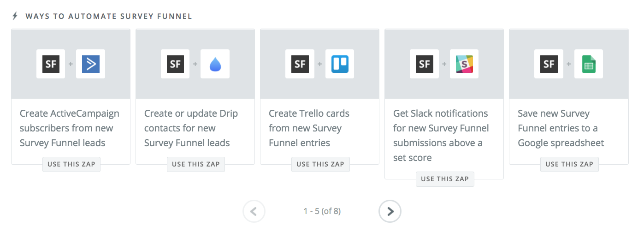Click the Trello app icon

[340, 64]
